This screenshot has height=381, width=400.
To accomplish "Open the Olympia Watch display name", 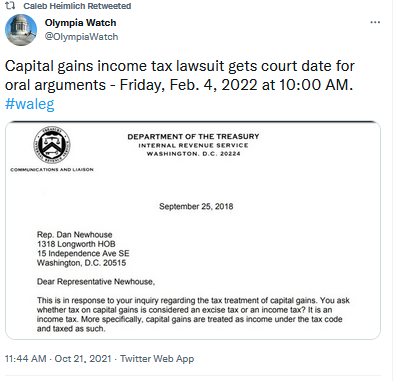I will 80,23.
